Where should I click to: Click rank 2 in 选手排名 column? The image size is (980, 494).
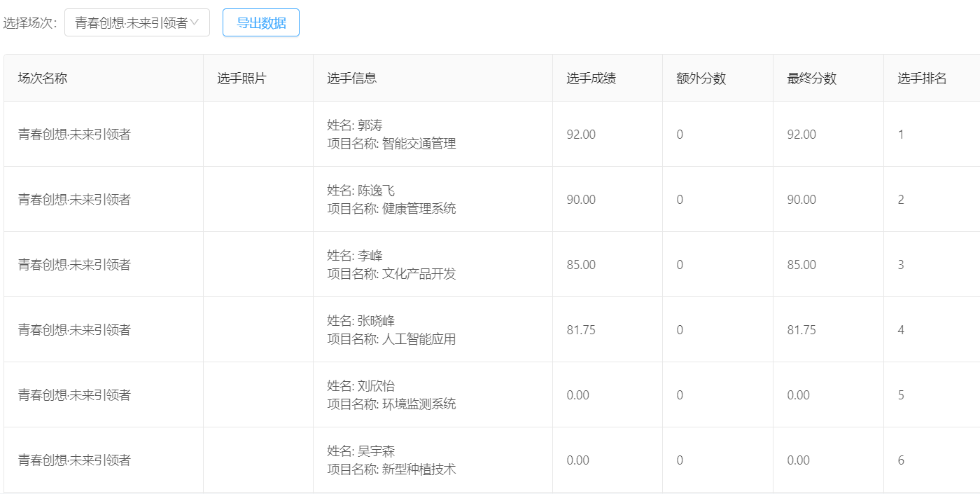tap(901, 200)
